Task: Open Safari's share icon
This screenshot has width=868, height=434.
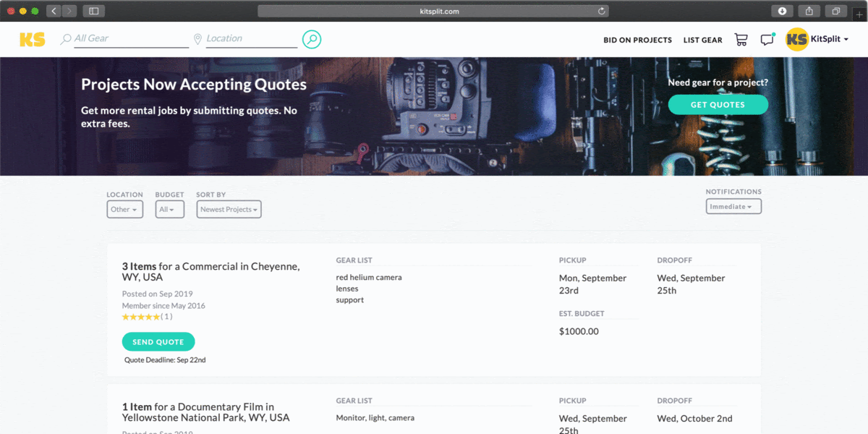Action: click(809, 11)
